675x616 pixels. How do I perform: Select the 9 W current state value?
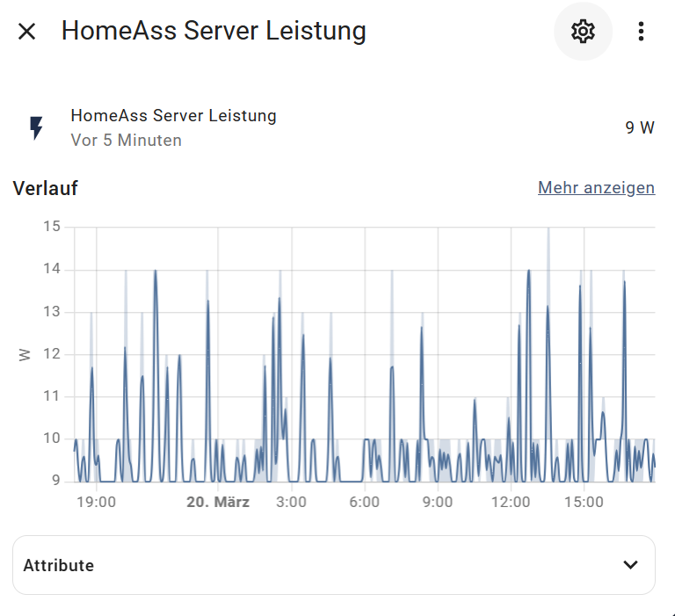[640, 127]
